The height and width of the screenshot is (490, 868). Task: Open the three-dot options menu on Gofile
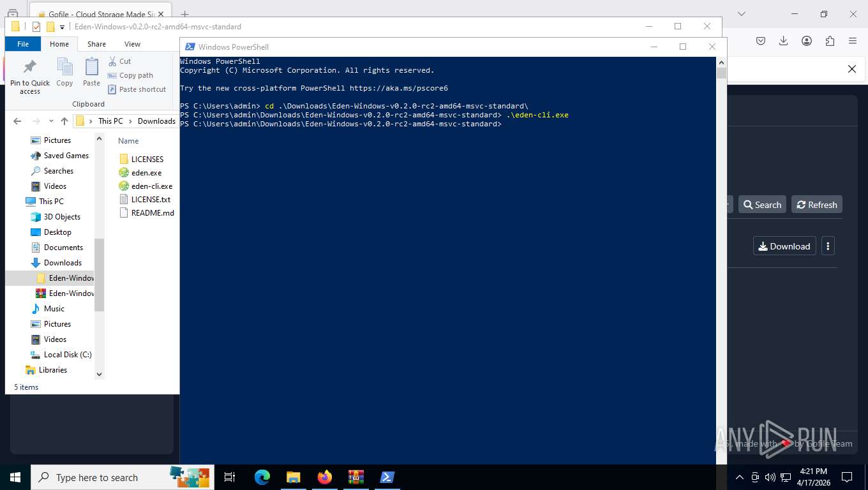(828, 246)
